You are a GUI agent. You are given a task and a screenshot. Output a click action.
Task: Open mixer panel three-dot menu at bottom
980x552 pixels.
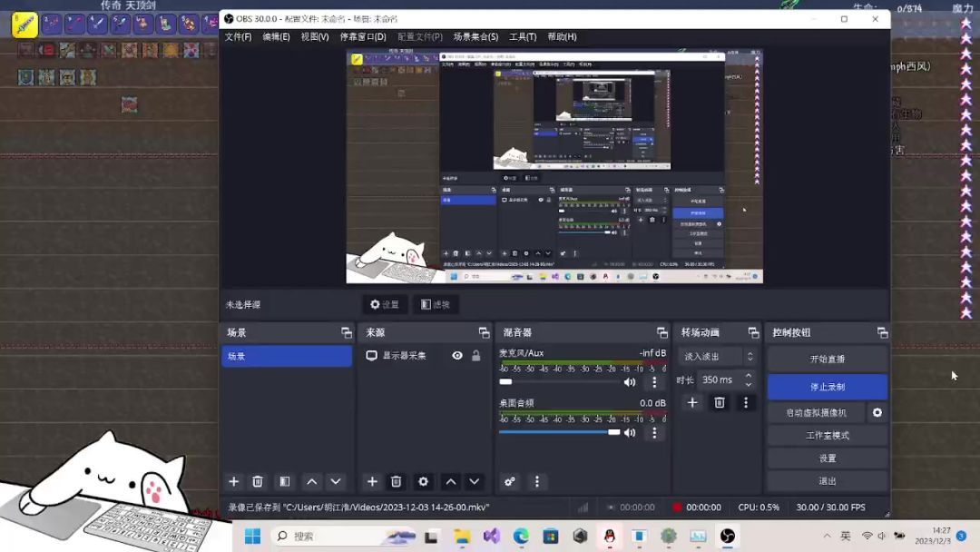(x=537, y=481)
